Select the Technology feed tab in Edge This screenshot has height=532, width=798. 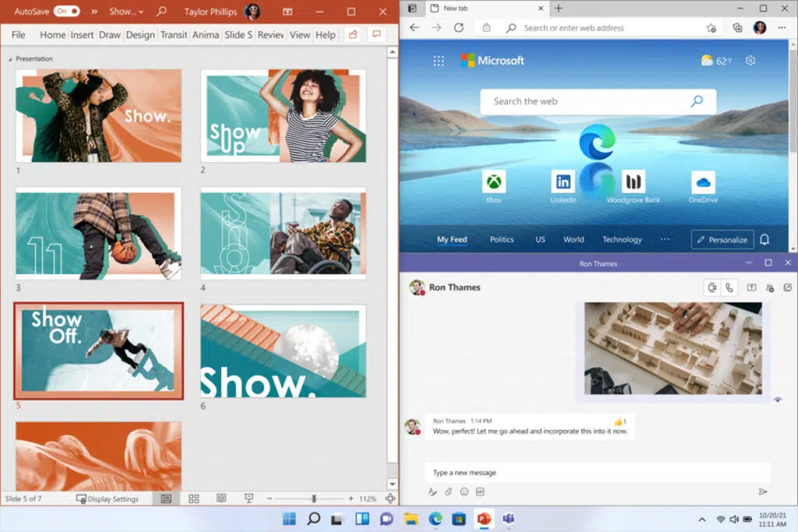tap(622, 239)
